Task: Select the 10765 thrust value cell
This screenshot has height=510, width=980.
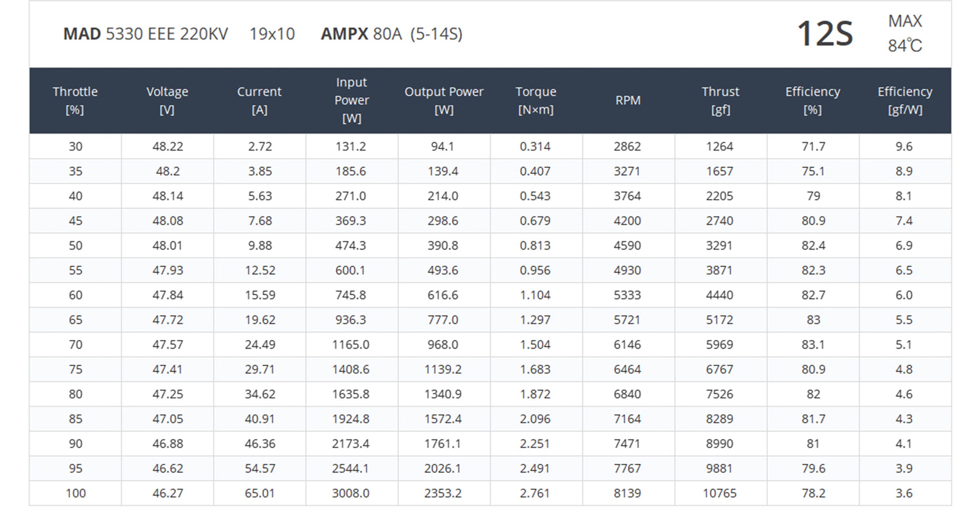Action: click(x=720, y=493)
